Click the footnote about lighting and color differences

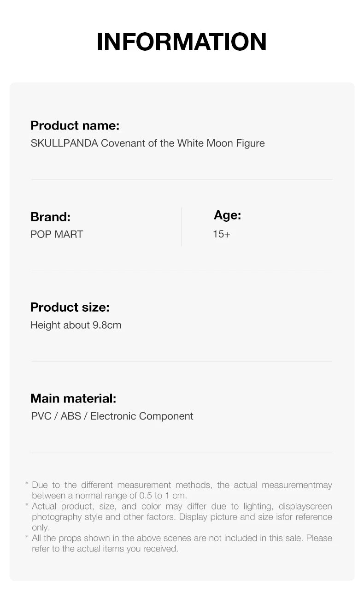click(x=182, y=517)
